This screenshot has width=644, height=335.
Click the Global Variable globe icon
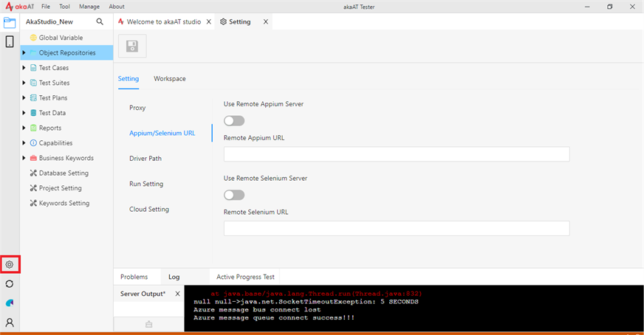click(x=33, y=38)
